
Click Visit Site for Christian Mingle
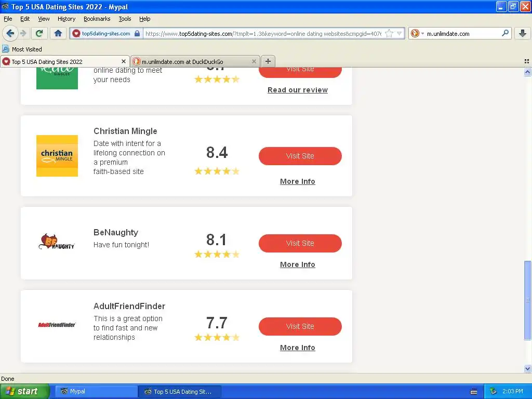point(300,156)
